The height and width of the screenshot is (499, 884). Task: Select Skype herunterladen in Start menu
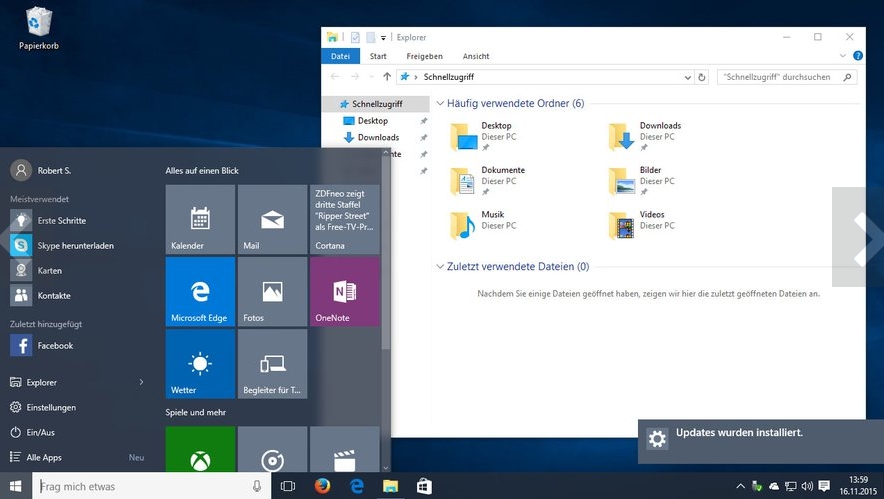tap(76, 245)
